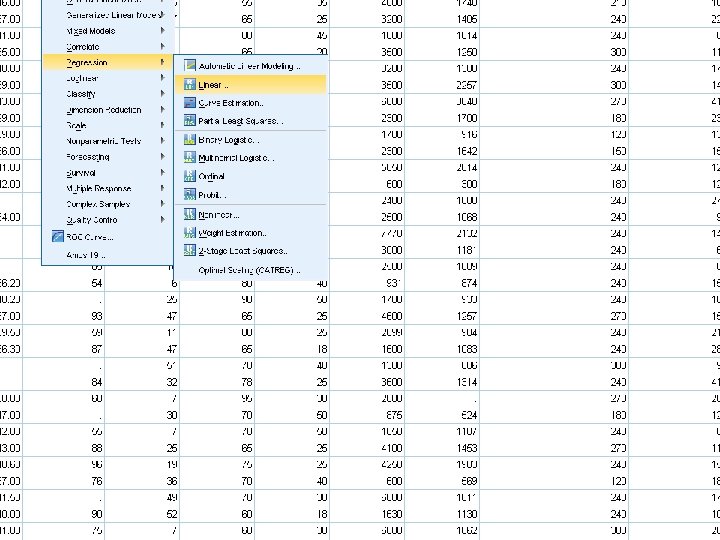Select the cell containing 93
This screenshot has width=720, height=540.
coord(63,316)
